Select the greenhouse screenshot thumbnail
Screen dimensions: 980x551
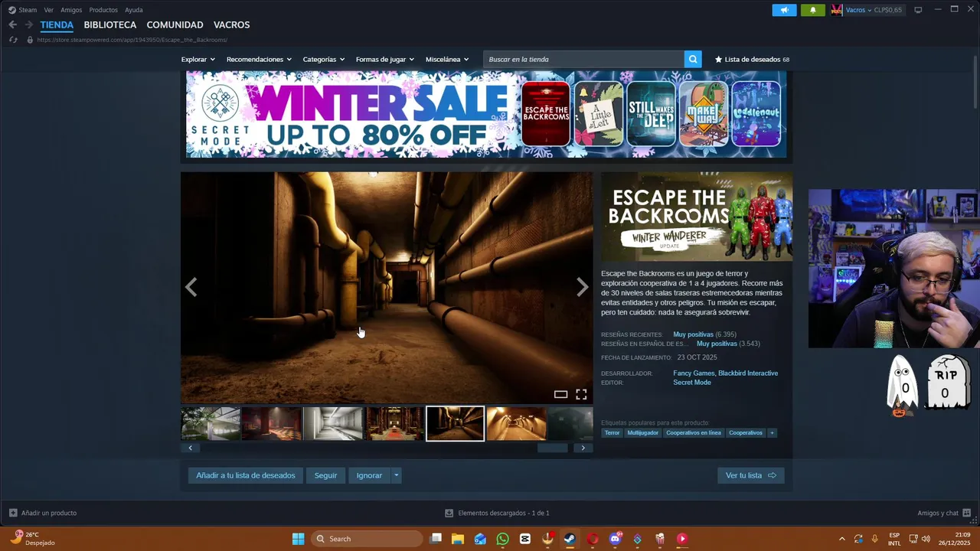[x=211, y=423]
